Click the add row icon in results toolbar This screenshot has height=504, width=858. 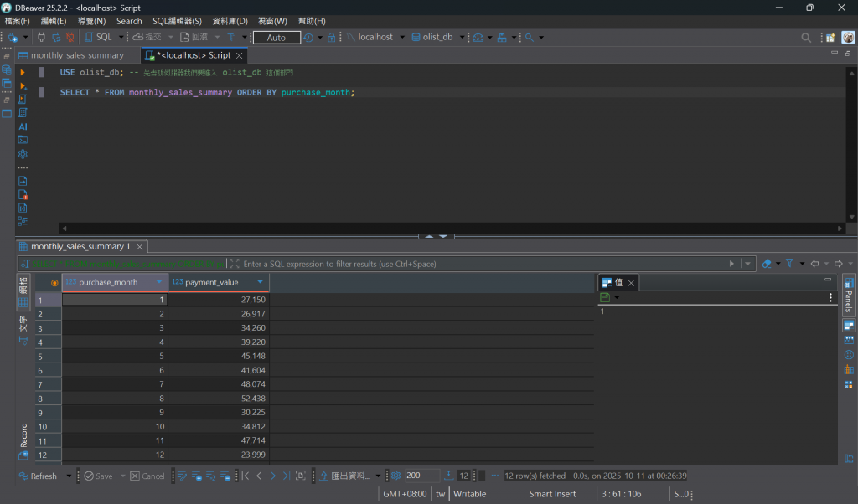tap(196, 476)
